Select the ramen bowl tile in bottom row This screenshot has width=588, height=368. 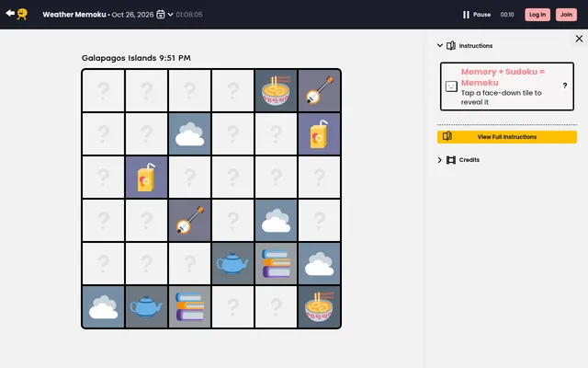(319, 306)
